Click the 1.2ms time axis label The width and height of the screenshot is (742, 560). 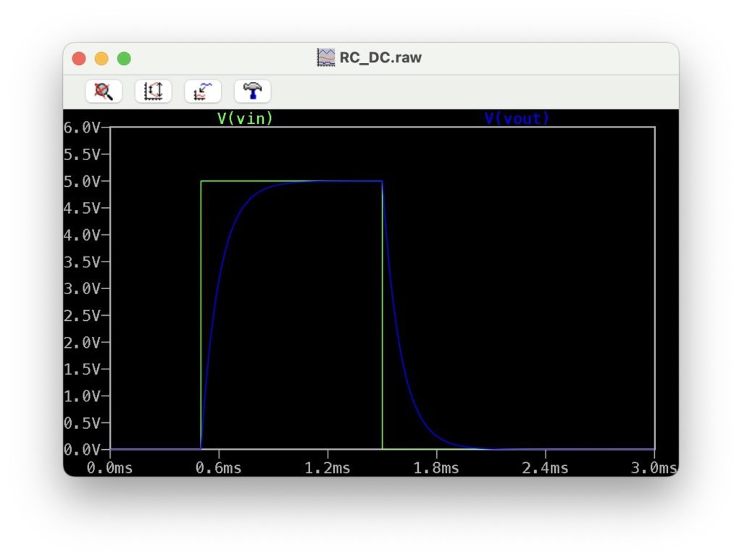[327, 468]
